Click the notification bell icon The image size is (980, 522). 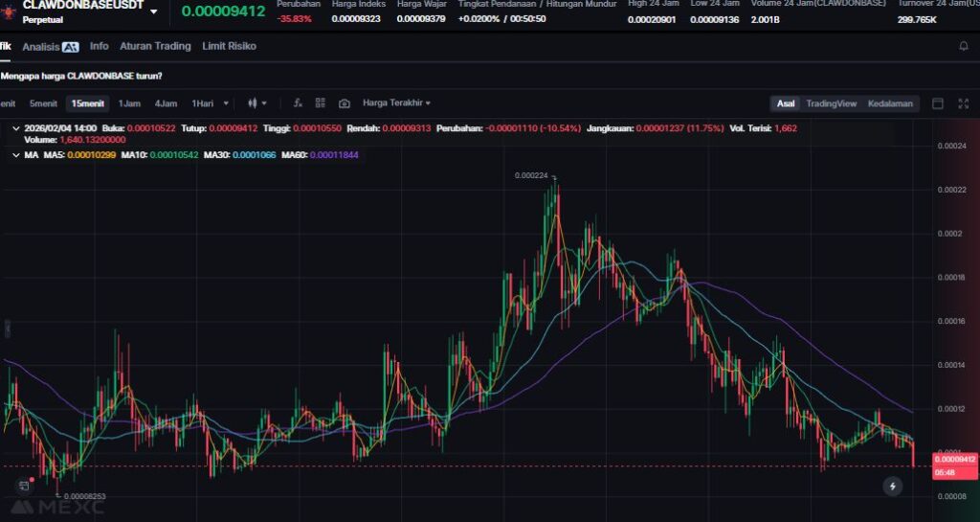[963, 46]
